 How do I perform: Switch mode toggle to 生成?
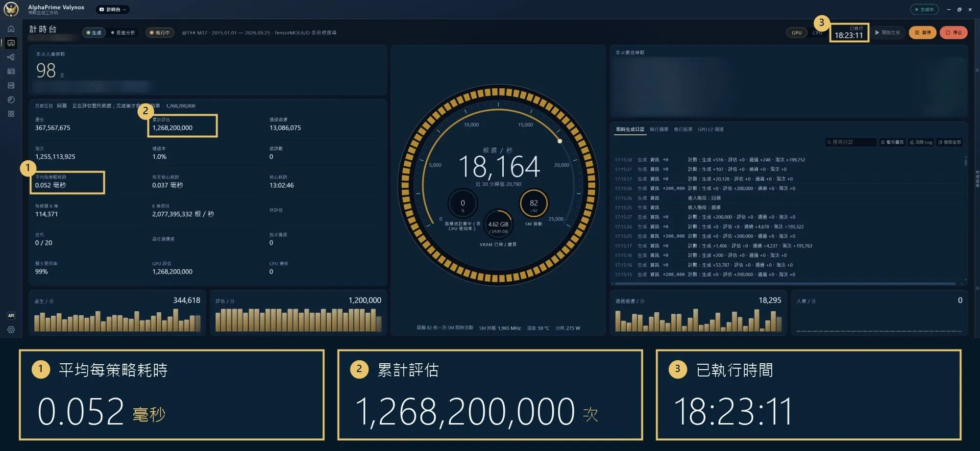point(94,33)
